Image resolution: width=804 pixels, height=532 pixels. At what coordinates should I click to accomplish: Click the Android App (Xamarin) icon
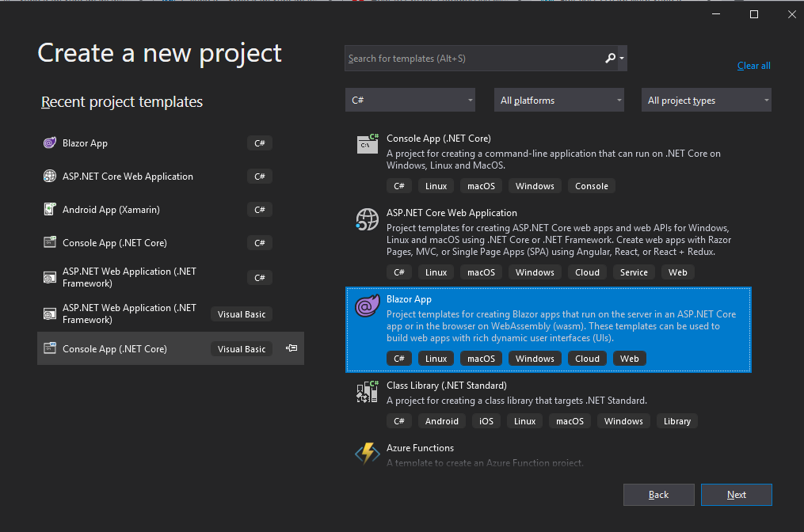[x=51, y=209]
